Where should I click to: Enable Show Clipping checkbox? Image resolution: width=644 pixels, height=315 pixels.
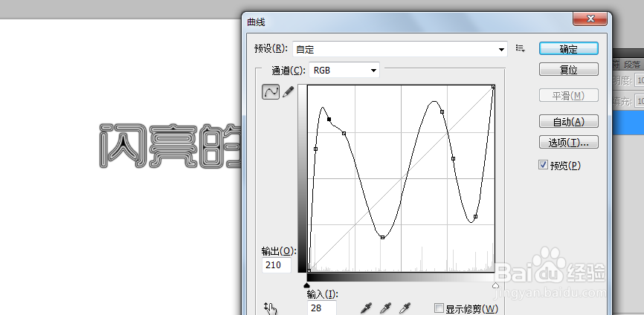coord(439,308)
